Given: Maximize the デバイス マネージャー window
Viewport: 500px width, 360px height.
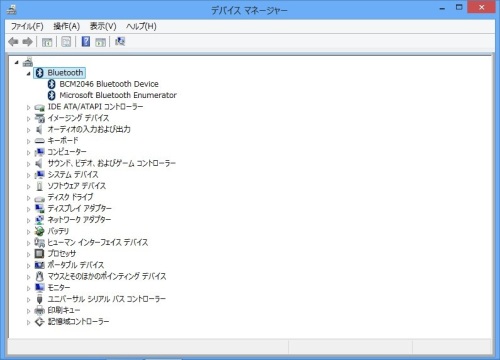Looking at the screenshot, I should point(459,7).
